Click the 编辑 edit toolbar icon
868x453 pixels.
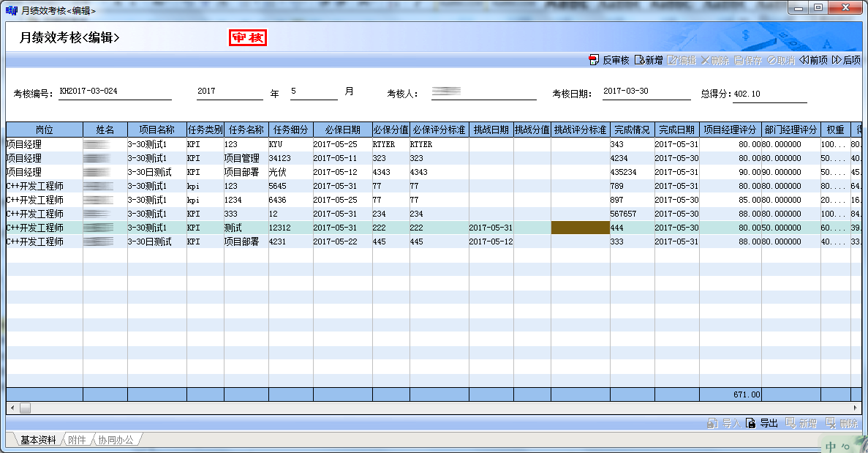(672, 60)
